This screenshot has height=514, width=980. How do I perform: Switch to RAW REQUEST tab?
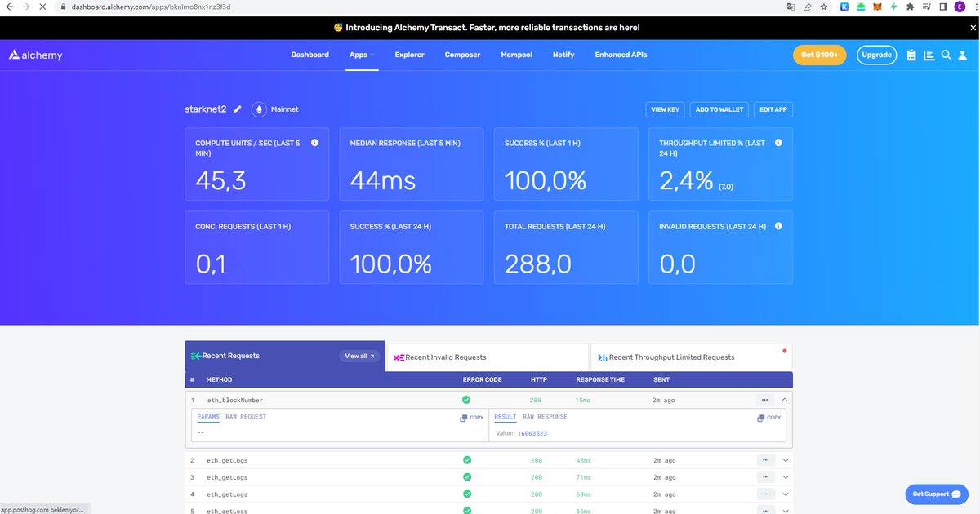pyautogui.click(x=246, y=417)
